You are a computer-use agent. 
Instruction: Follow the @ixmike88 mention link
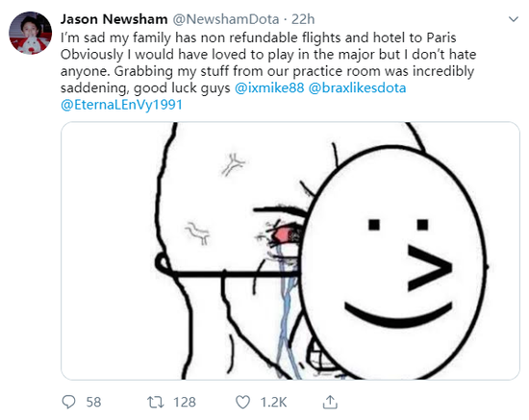click(269, 88)
